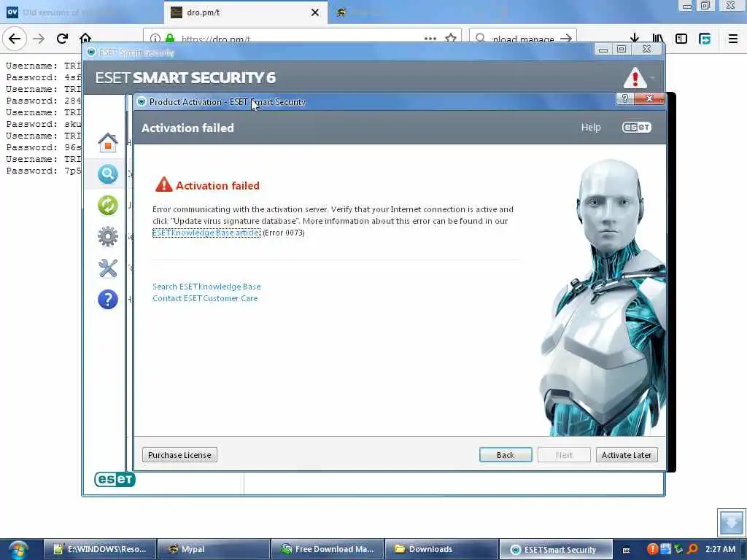Open Search ESET Knowledge Base link
This screenshot has width=747, height=560.
click(206, 287)
